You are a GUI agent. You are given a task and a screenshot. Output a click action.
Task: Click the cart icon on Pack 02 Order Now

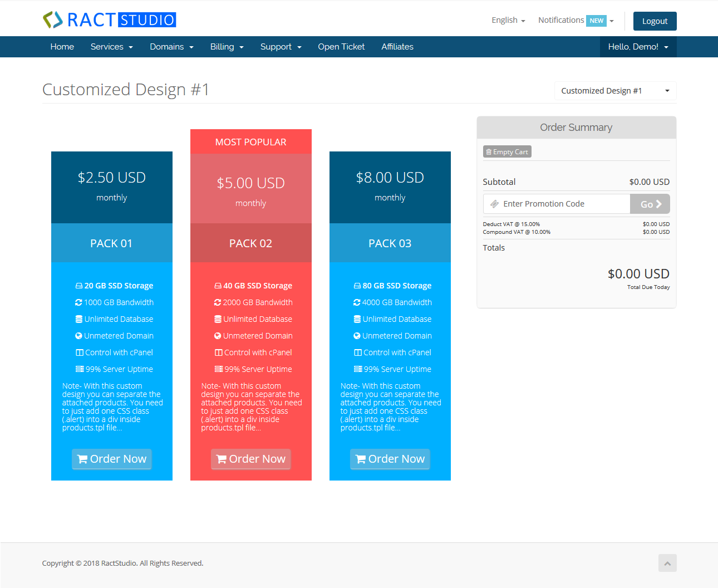[222, 459]
